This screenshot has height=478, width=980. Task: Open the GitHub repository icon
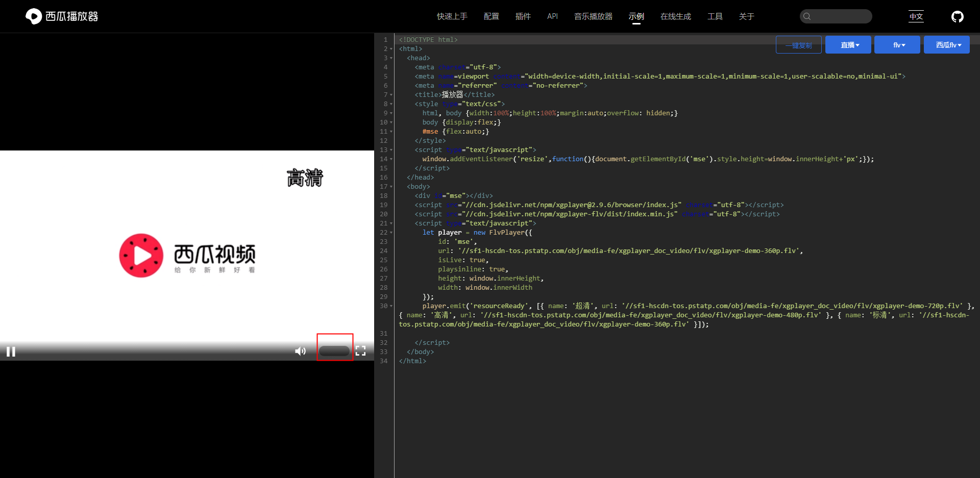958,16
